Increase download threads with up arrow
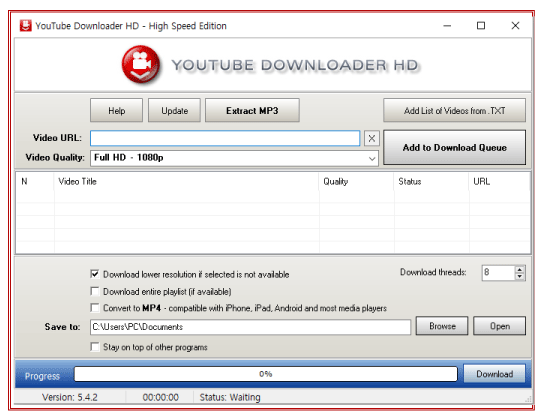 pos(520,270)
